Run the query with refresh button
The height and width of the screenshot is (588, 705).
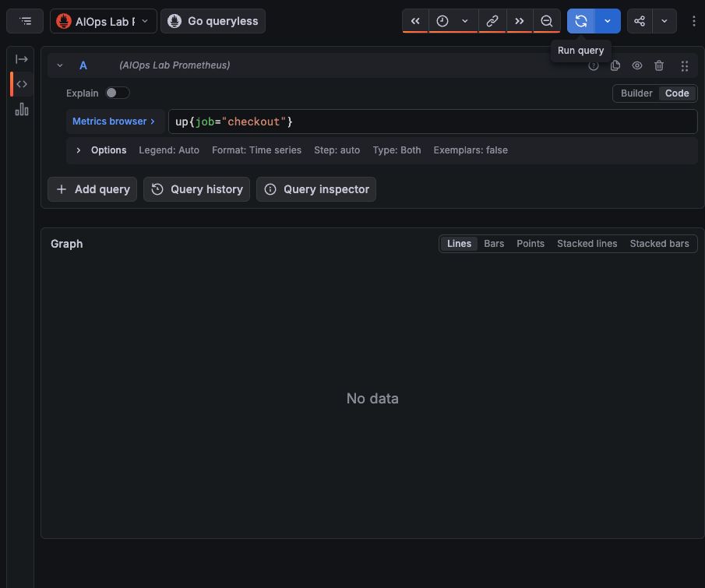(x=581, y=21)
